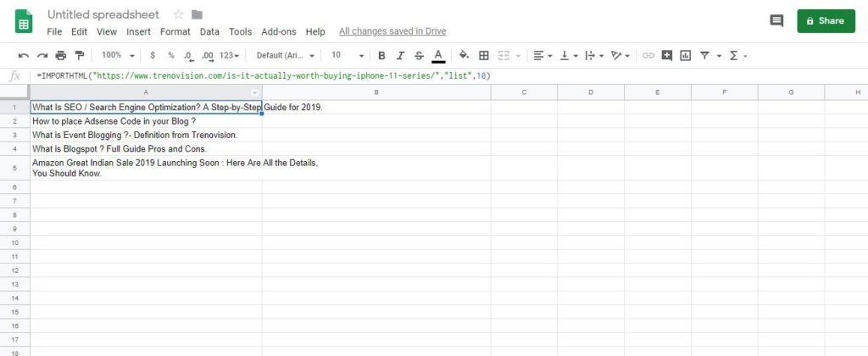This screenshot has width=868, height=356.
Task: Decrease decimal places
Action: (x=189, y=55)
